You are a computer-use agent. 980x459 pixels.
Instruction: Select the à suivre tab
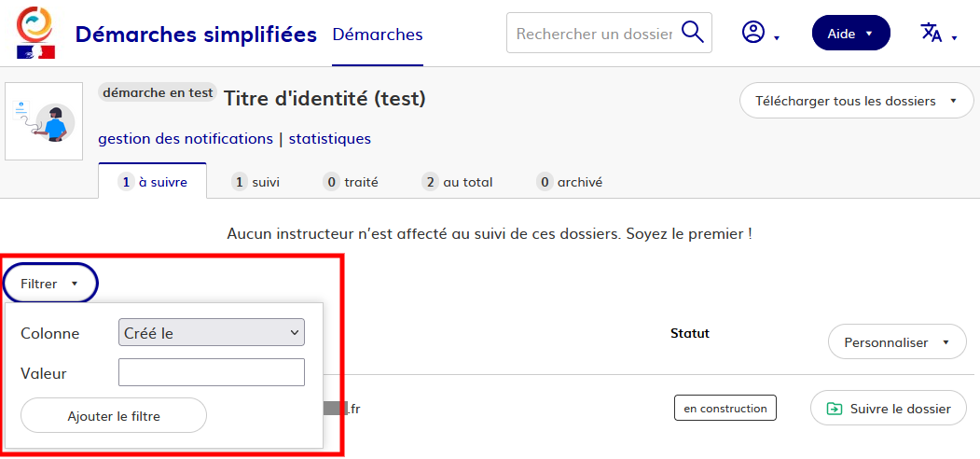153,182
